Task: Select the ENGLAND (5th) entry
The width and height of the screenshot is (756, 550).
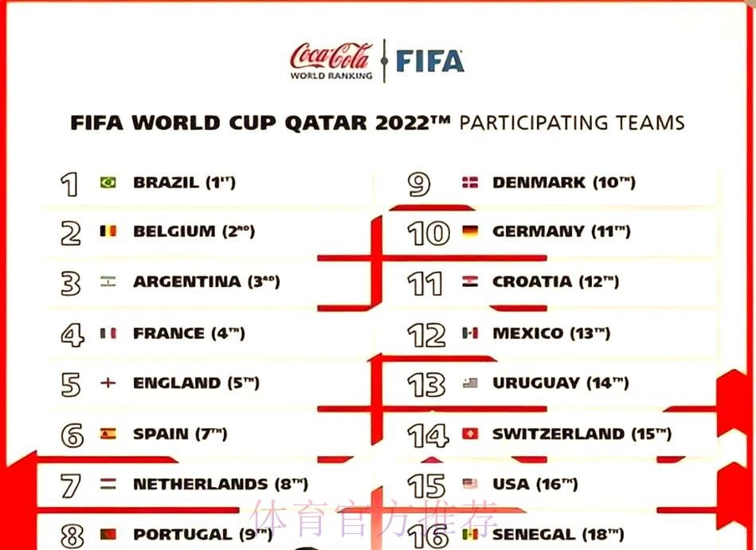Action: point(196,383)
